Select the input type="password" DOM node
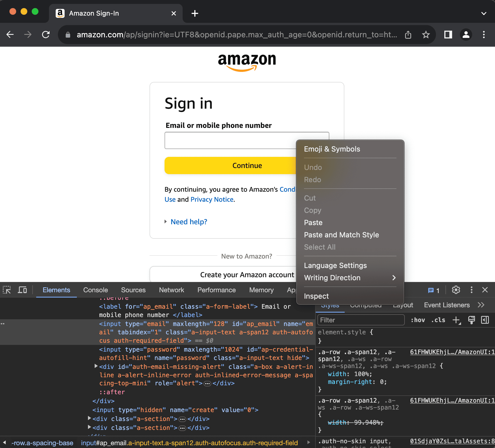Image resolution: width=495 pixels, height=448 pixels. click(x=206, y=354)
